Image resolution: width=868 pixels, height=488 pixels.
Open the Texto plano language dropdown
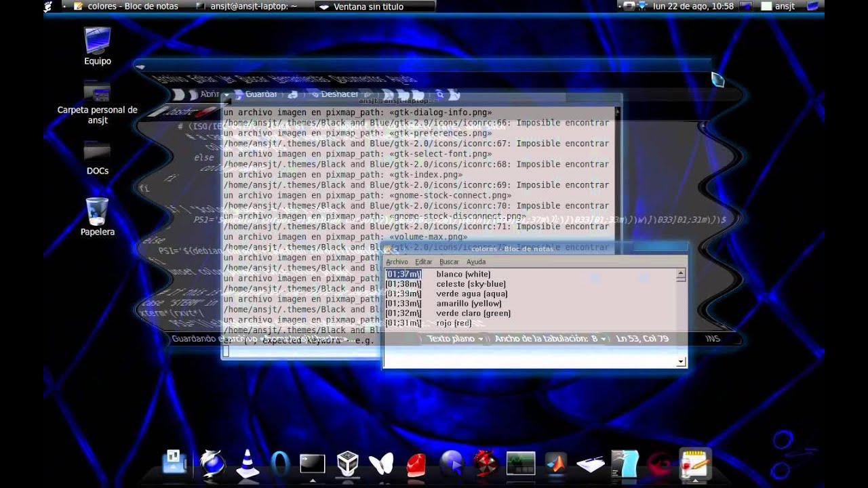click(456, 338)
